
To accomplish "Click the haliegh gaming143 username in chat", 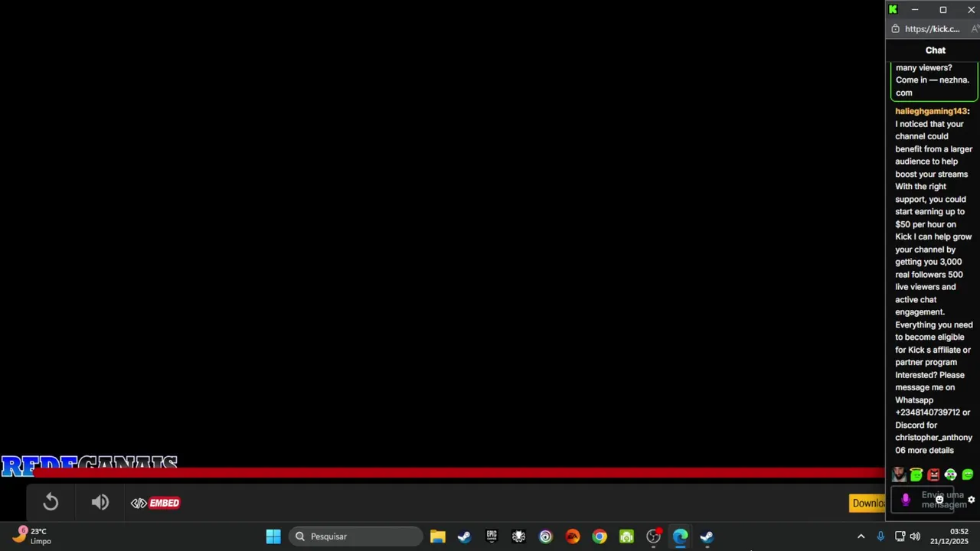I will pos(932,111).
